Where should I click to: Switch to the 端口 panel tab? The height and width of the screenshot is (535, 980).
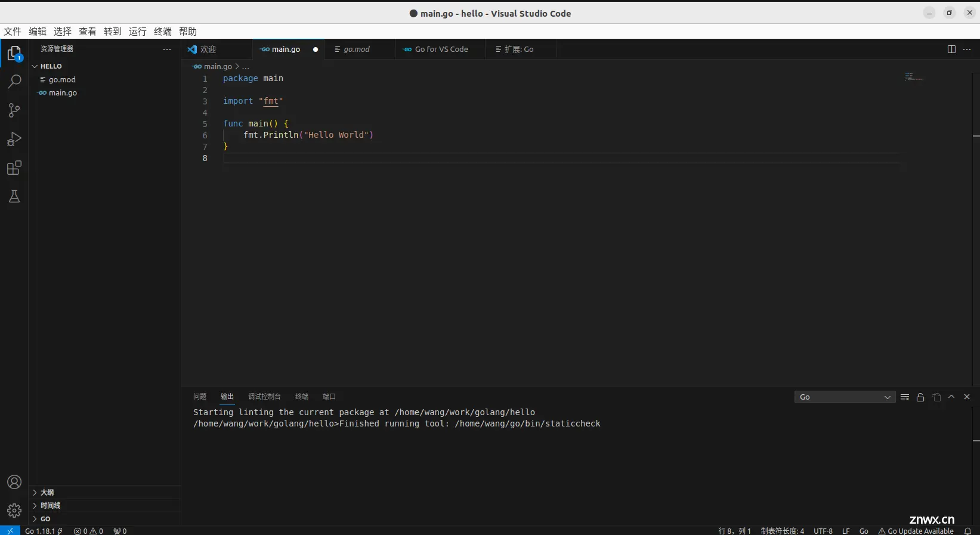329,397
